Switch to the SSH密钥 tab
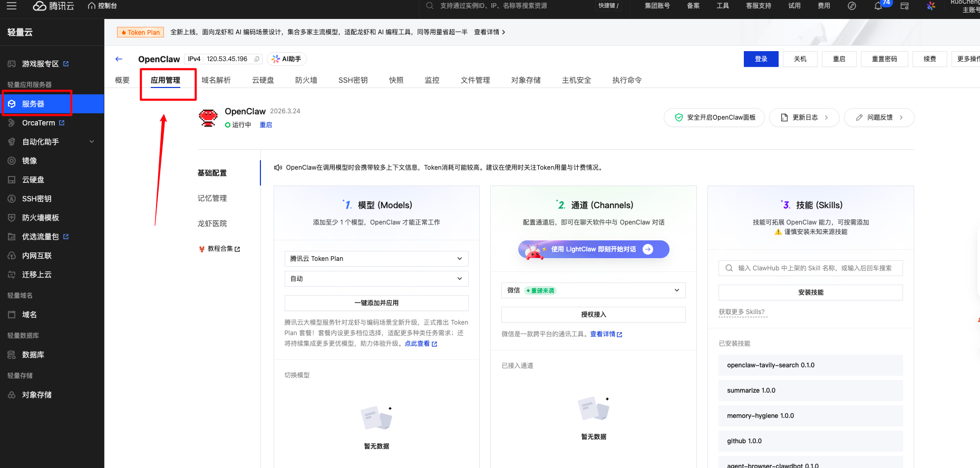Viewport: 980px width, 468px height. 353,80
